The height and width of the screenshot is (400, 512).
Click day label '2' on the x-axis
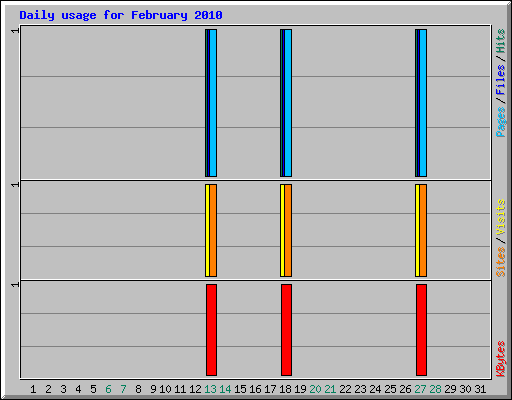48,389
